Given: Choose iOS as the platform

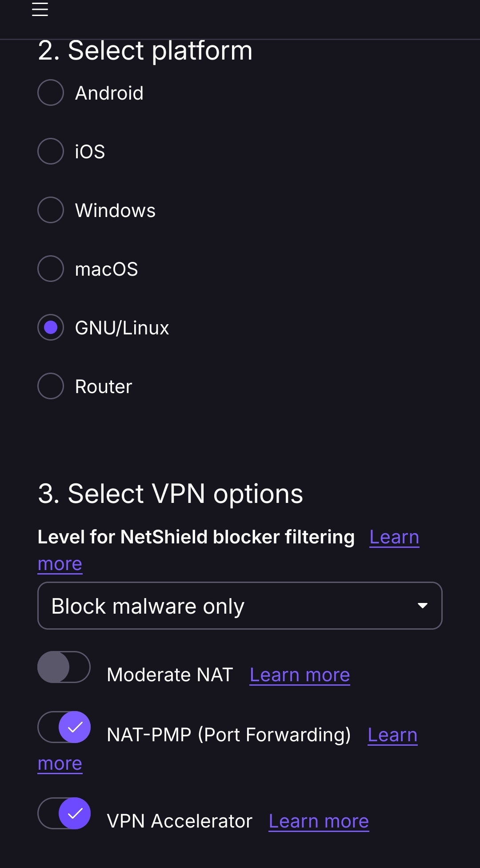Looking at the screenshot, I should click(x=51, y=152).
